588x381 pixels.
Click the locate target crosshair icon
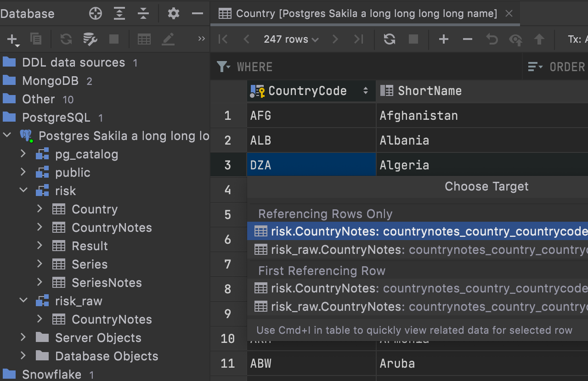[x=96, y=14]
